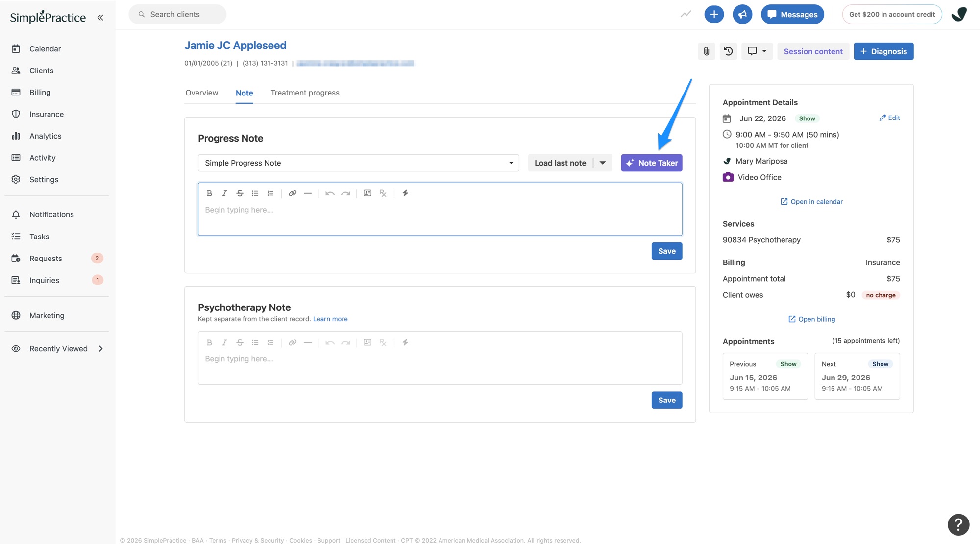Expand the Load last note arrow
Screen dimensions: 980x544
point(603,163)
